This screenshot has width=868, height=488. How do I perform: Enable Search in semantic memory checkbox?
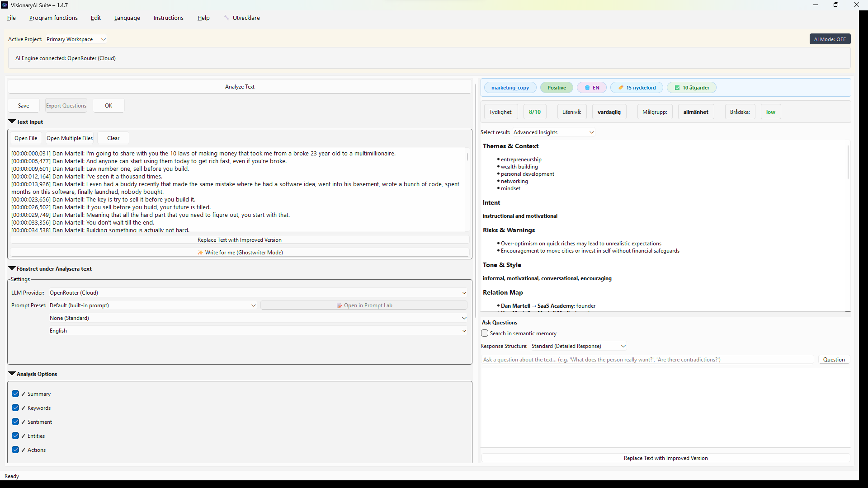pyautogui.click(x=485, y=333)
